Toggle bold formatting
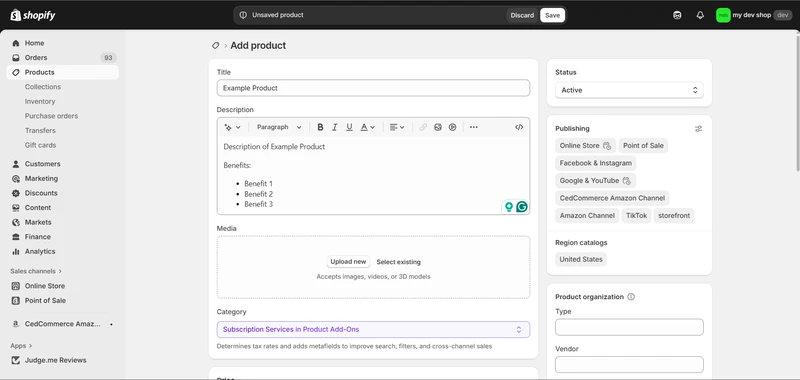Image resolution: width=800 pixels, height=380 pixels. 320,127
